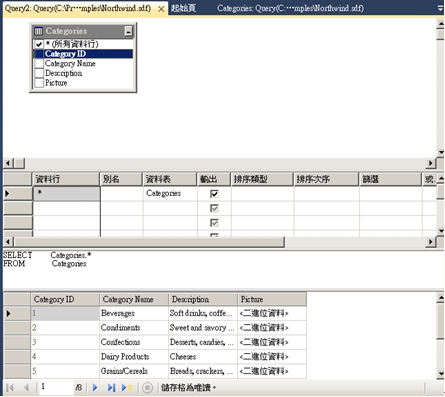Click the current record number field
Image resolution: width=445 pixels, height=397 pixels.
(57, 387)
